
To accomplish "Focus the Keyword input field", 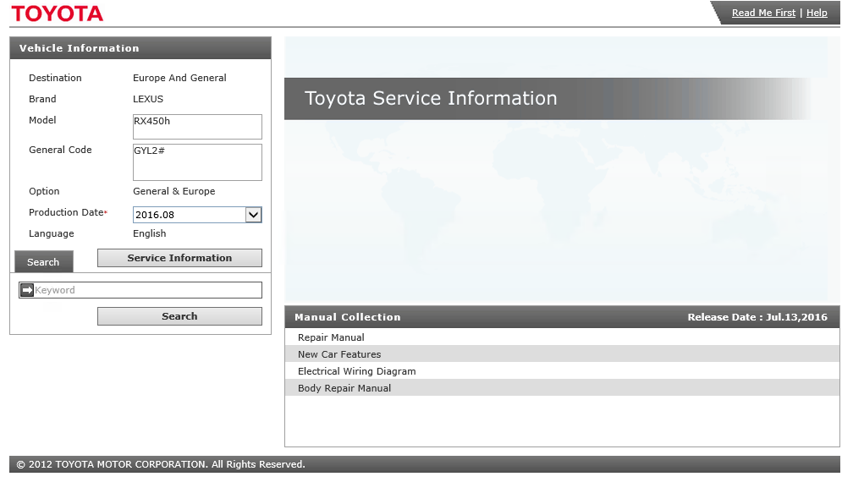I will (146, 290).
